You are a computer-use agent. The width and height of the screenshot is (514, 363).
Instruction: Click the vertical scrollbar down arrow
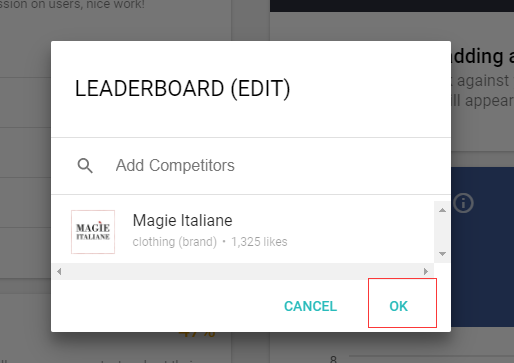point(442,254)
